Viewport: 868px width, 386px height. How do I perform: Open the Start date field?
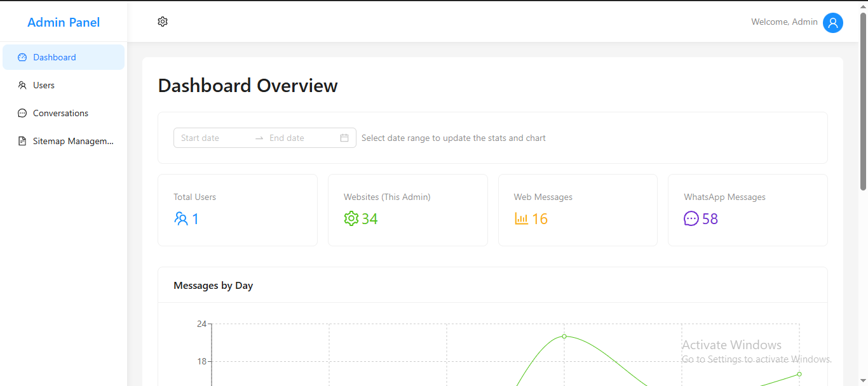click(x=210, y=137)
